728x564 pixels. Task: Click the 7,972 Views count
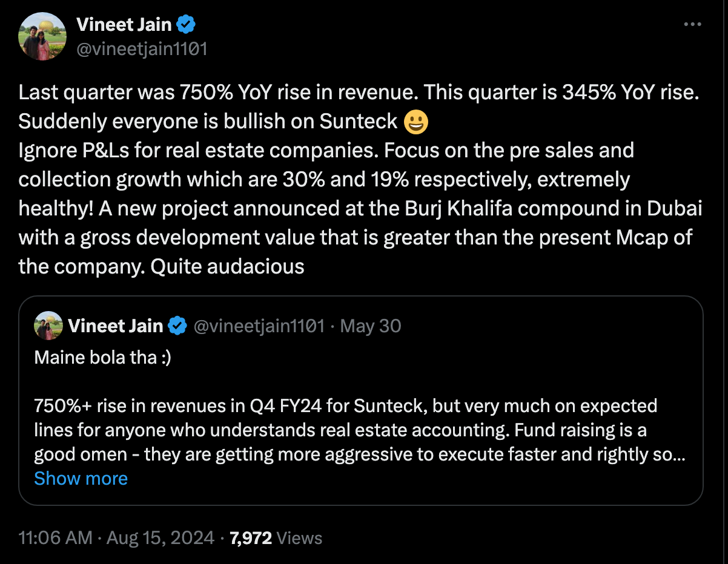tap(276, 537)
